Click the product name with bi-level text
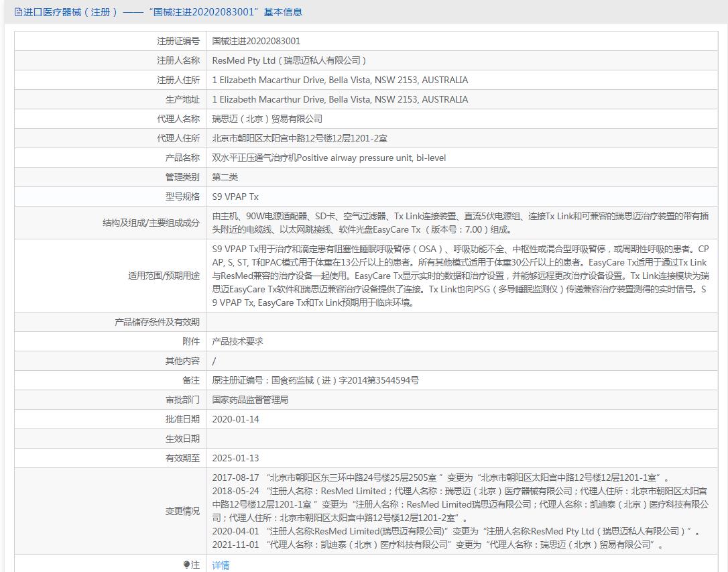This screenshot has height=572, width=728. (x=328, y=158)
